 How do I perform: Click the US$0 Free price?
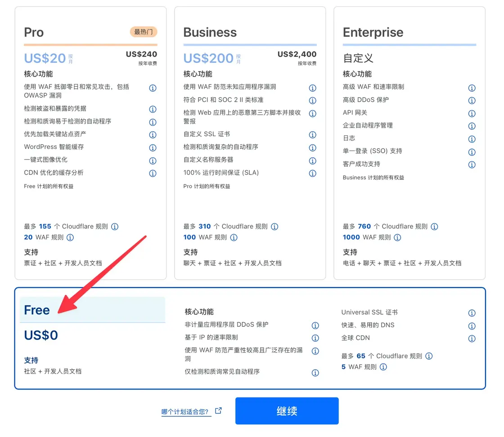point(41,335)
